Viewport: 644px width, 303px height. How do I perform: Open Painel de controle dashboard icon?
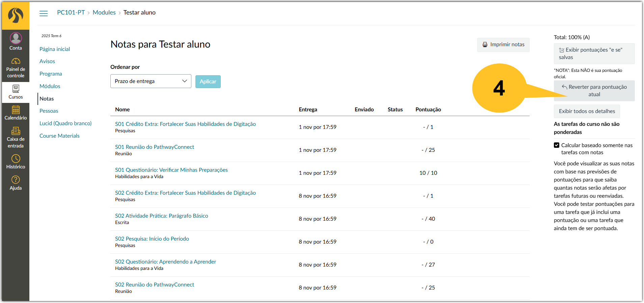tap(16, 61)
